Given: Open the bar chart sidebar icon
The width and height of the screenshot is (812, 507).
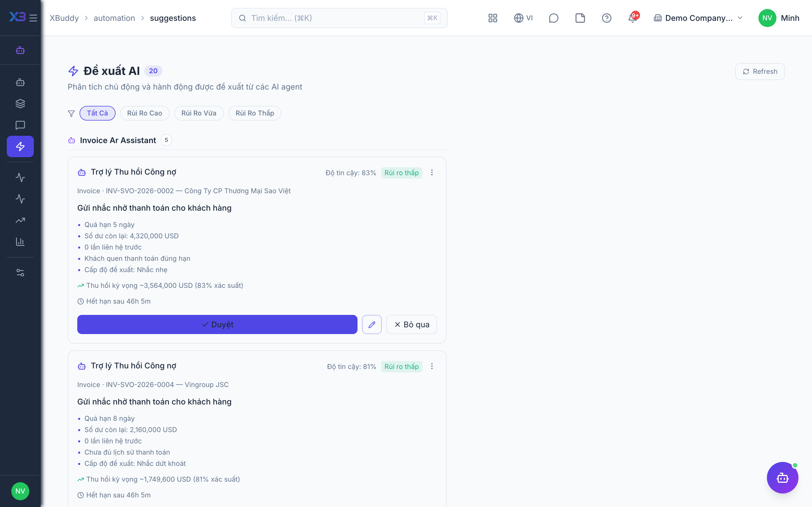Looking at the screenshot, I should tap(20, 241).
